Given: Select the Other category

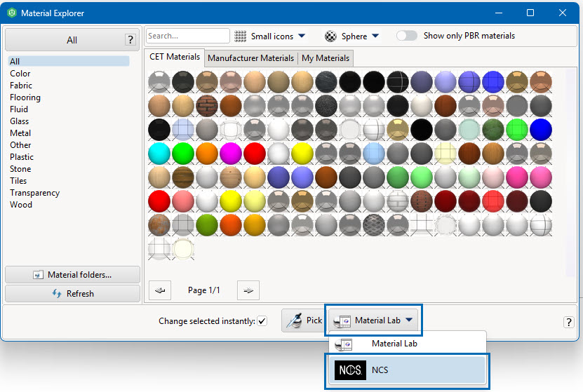Looking at the screenshot, I should (x=20, y=145).
